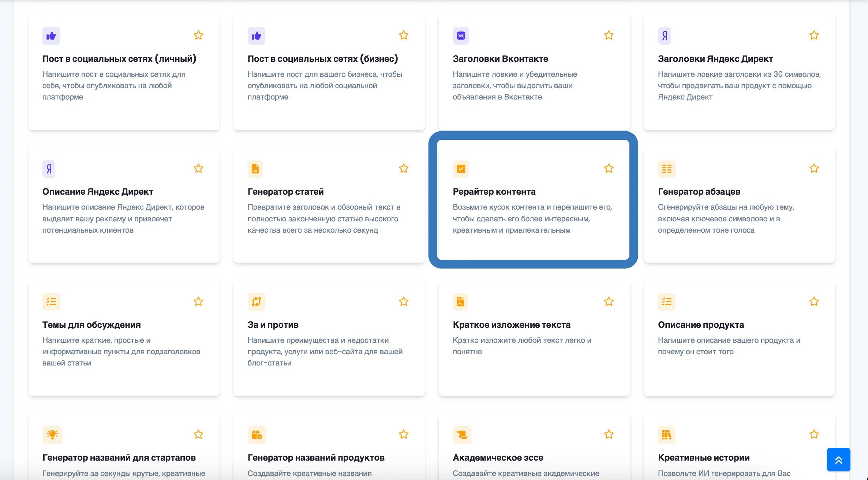Click the Yandex icon on the Заголовки Яндекс Директ card
The image size is (868, 480).
click(x=664, y=36)
